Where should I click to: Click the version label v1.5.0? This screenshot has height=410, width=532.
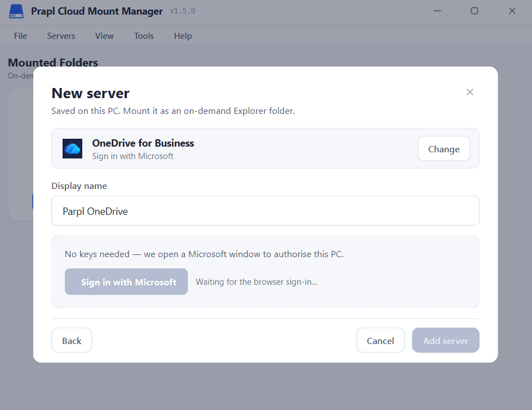[183, 11]
